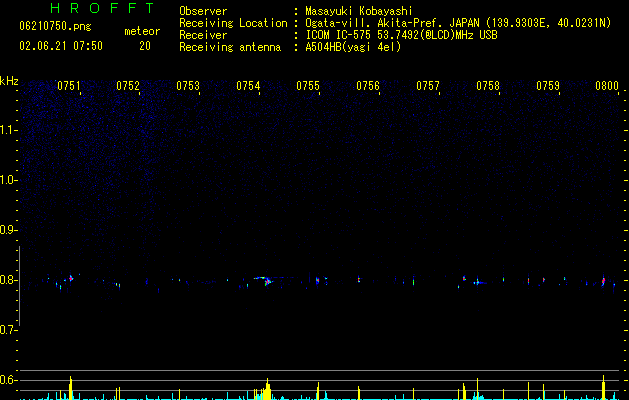Click the 0.8 kHz axis label
The image size is (629, 400).
click(x=8, y=280)
